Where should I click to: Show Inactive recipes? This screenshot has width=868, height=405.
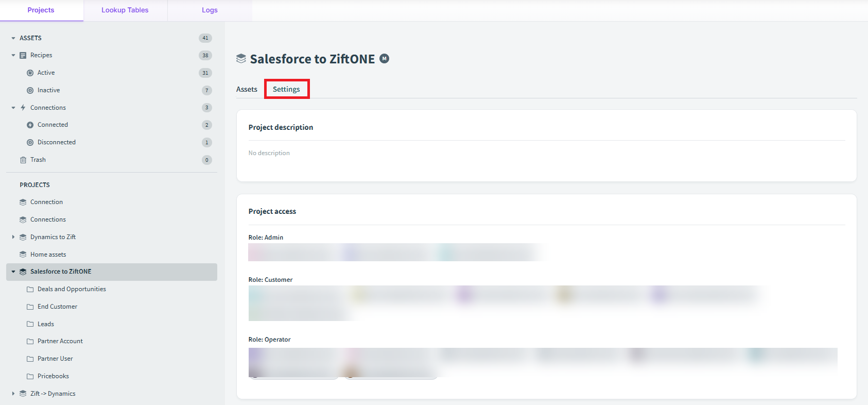[x=48, y=90]
